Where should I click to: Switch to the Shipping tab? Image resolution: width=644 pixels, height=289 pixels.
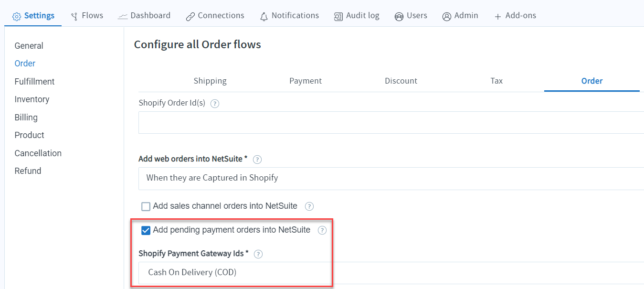tap(210, 81)
